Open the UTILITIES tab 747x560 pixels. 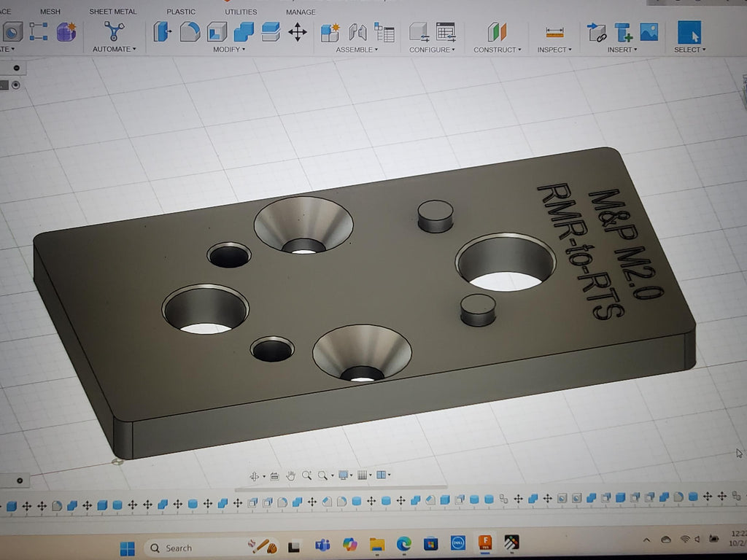241,12
